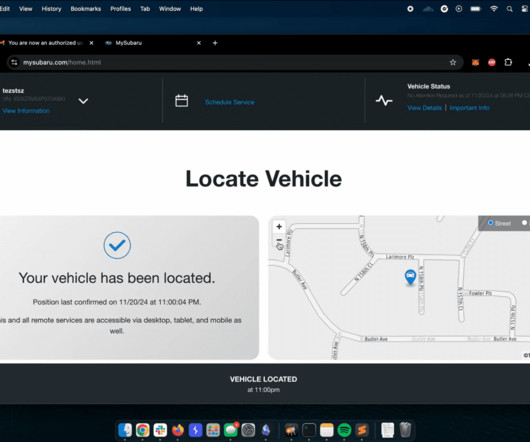
Task: Click the VEHICLE LOCATED status text
Action: pyautogui.click(x=263, y=379)
